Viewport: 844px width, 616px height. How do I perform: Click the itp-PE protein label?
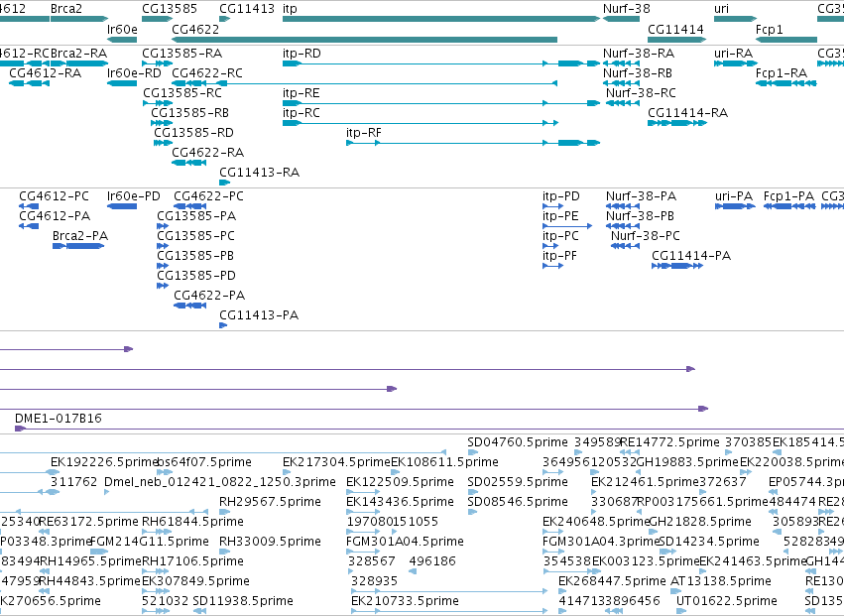pyautogui.click(x=560, y=216)
